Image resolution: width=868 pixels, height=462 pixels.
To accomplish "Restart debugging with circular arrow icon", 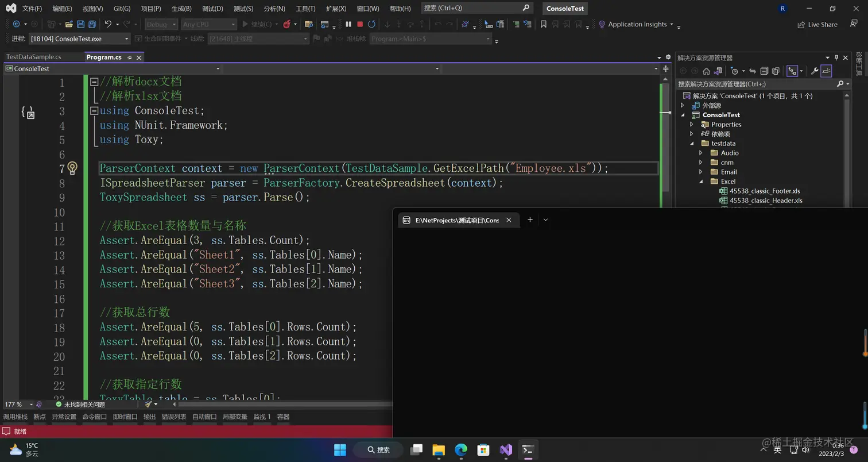I will point(371,24).
